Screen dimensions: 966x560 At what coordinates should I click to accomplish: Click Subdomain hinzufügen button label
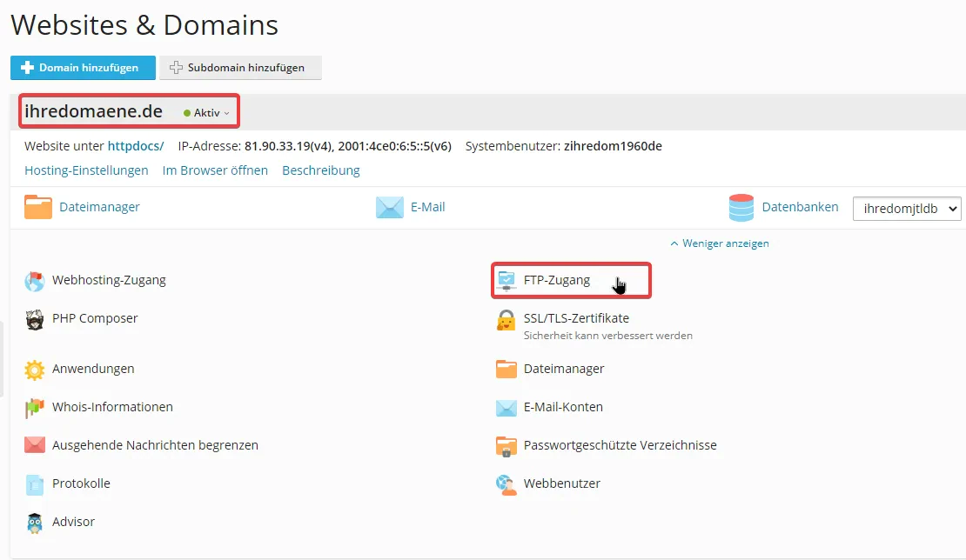(245, 68)
